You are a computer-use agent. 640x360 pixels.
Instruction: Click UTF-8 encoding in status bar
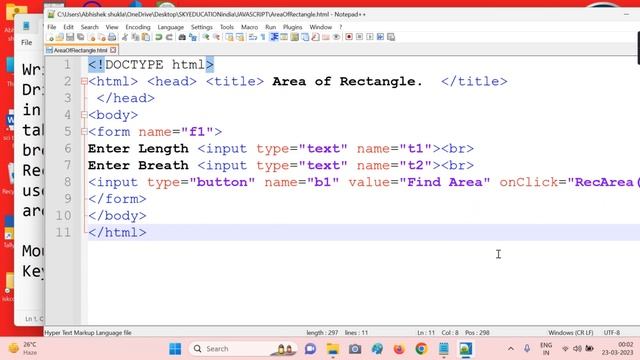[611, 333]
